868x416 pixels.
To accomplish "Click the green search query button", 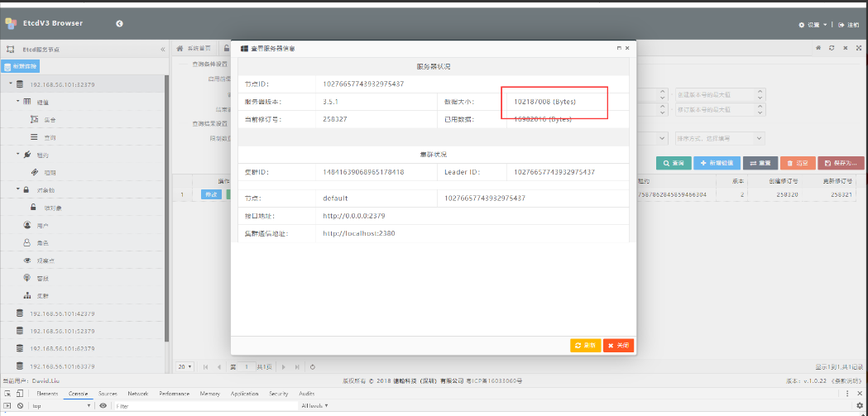I will (674, 163).
